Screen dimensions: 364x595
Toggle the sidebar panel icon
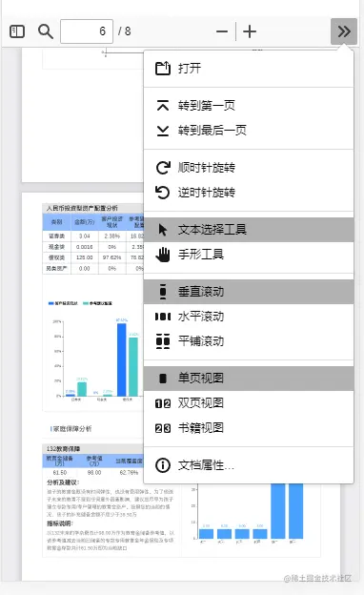pos(17,31)
